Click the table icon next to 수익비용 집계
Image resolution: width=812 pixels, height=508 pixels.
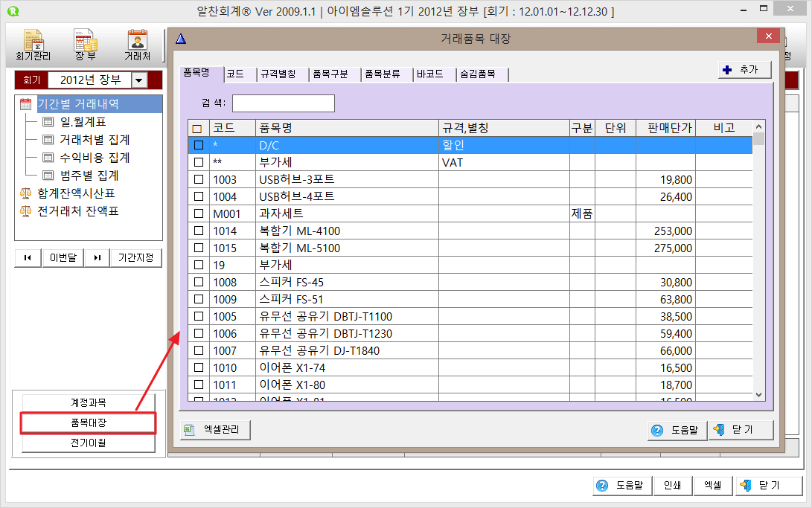(48, 157)
